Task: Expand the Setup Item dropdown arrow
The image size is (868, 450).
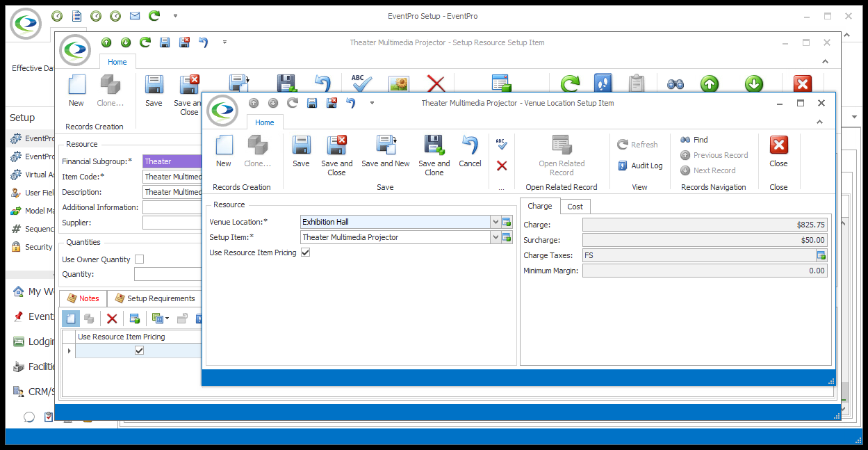Action: (496, 237)
